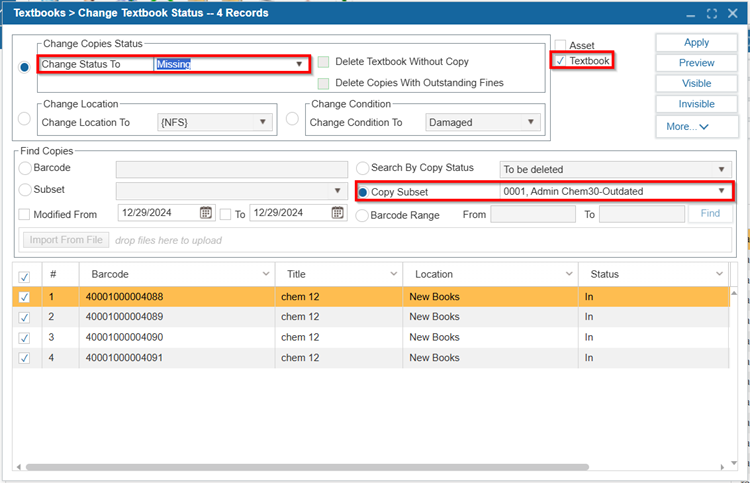The width and height of the screenshot is (750, 483).
Task: Uncheck row 2 barcode 40001000004089
Action: pyautogui.click(x=24, y=318)
